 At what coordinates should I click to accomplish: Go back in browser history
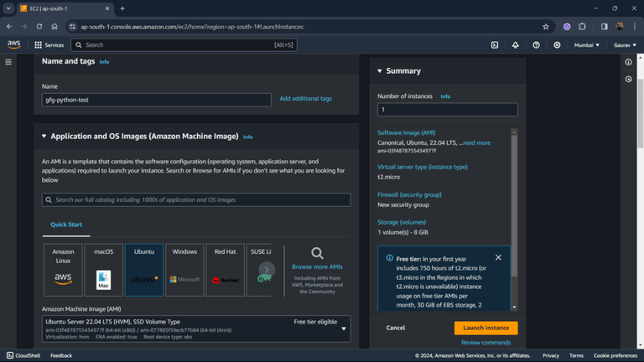tap(9, 27)
